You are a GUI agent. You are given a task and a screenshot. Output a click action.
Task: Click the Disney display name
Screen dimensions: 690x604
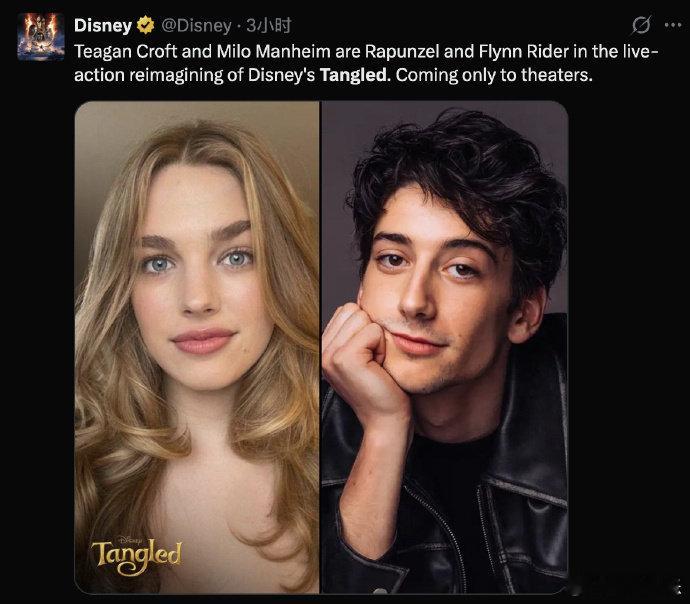tap(103, 25)
